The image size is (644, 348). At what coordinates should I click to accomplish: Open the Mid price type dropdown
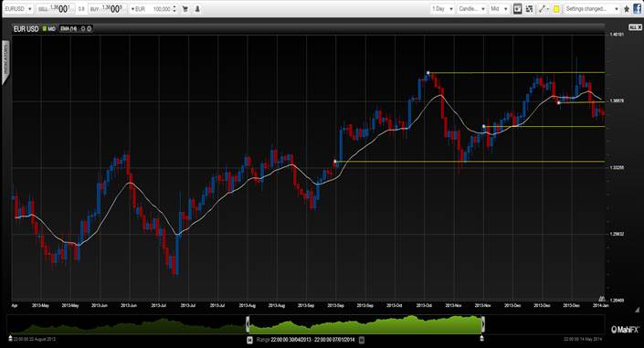(x=499, y=8)
